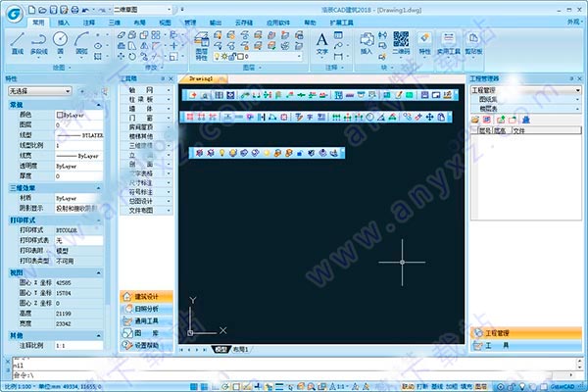Screen dimensions: 588x392
Task: Select the Polyline (多段线) tool
Action: [38, 44]
